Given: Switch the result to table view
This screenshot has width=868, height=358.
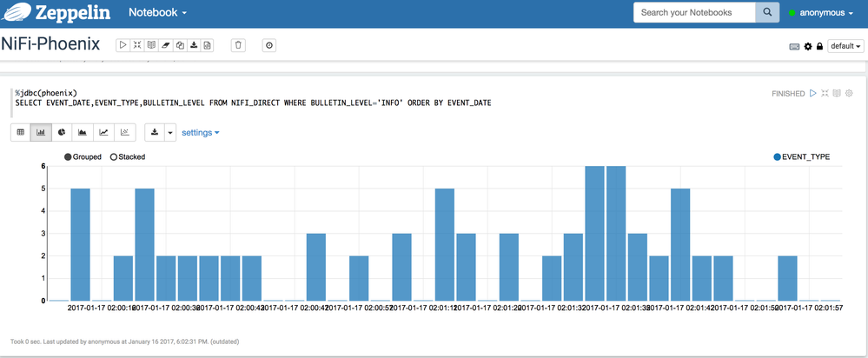Looking at the screenshot, I should (20, 132).
